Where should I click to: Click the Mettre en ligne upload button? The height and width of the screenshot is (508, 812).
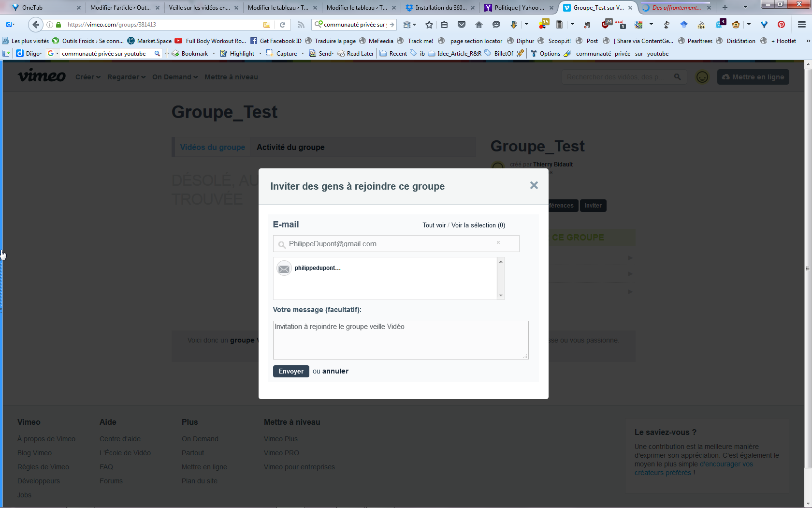[x=753, y=77]
